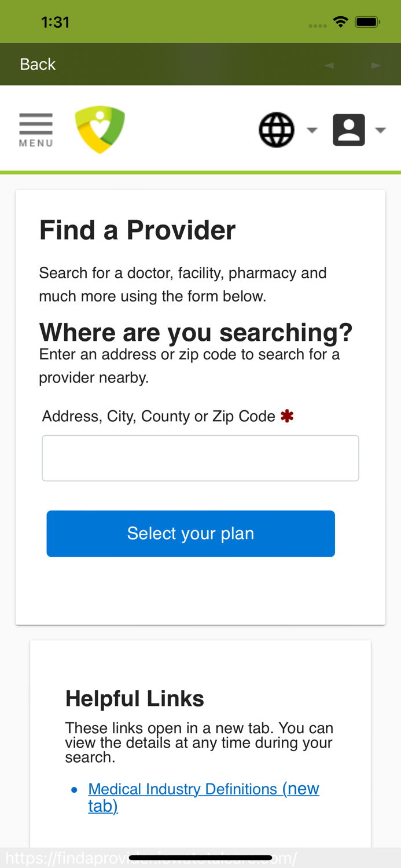Open the hamburger MENU icon
The width and height of the screenshot is (401, 868).
(35, 128)
